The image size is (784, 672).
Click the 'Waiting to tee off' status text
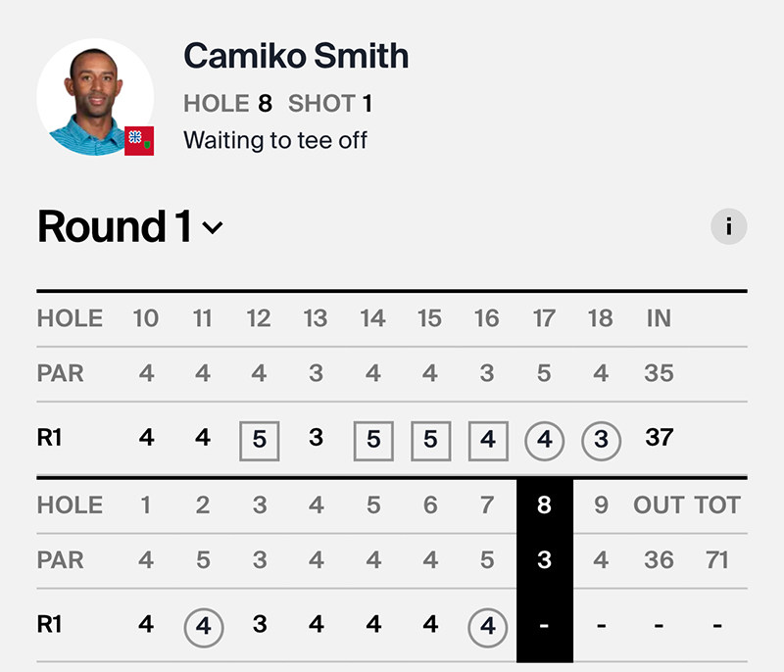pyautogui.click(x=275, y=140)
